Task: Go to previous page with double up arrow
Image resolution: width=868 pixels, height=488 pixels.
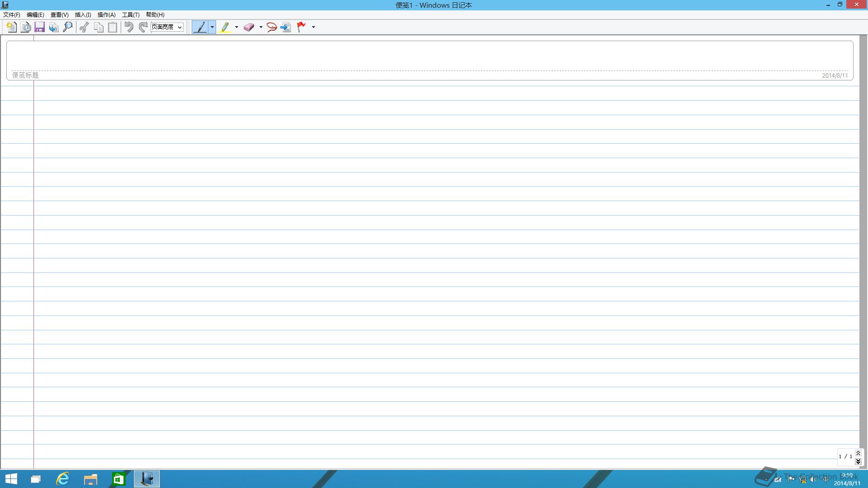Action: coord(858,453)
